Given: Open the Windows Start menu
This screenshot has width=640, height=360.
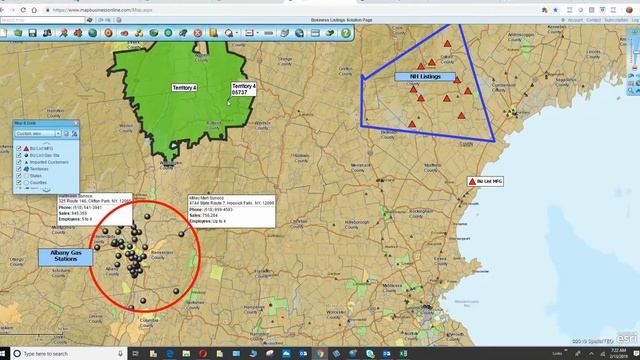Looking at the screenshot, I should (3, 353).
